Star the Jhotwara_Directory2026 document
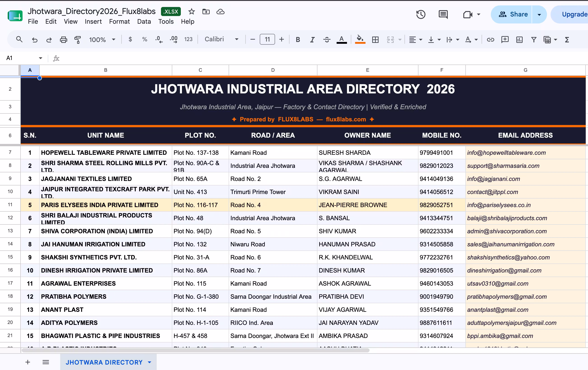Screen dimensions: 588x370 (192, 12)
